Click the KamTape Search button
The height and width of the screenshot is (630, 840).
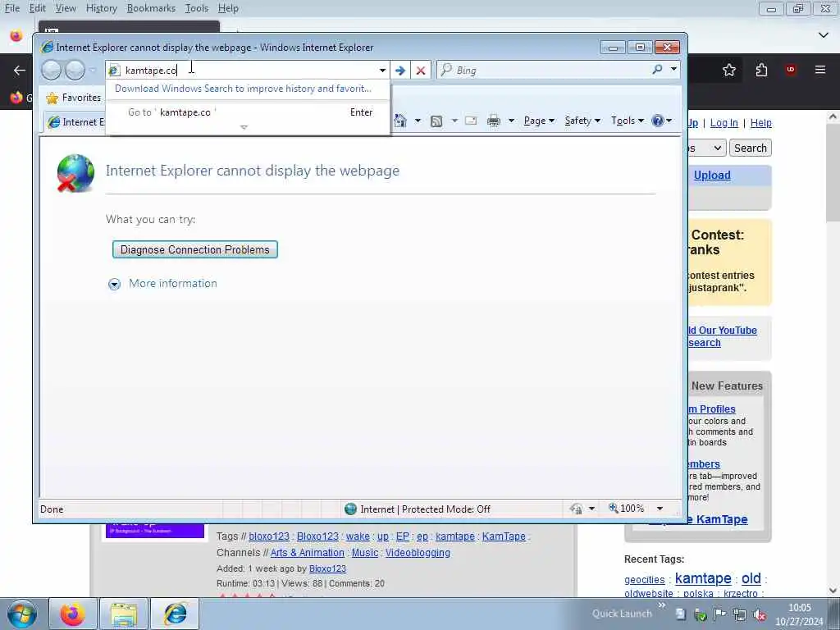tap(750, 148)
